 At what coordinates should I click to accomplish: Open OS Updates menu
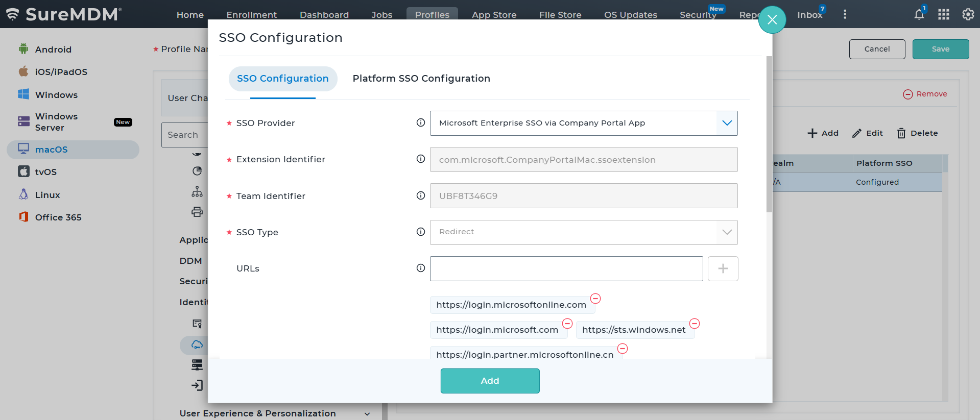pos(631,15)
